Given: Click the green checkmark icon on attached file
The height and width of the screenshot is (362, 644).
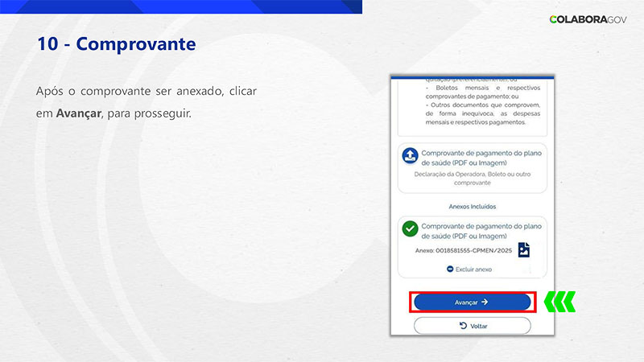Looking at the screenshot, I should [x=411, y=230].
